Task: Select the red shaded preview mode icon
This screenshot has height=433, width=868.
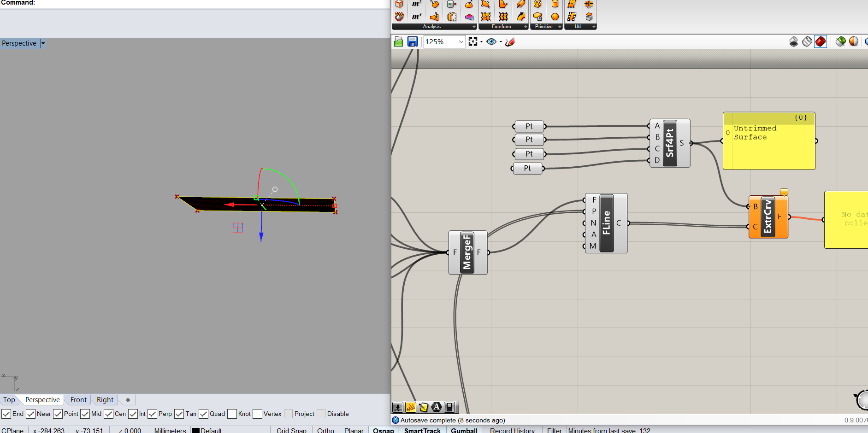Action: tap(821, 42)
